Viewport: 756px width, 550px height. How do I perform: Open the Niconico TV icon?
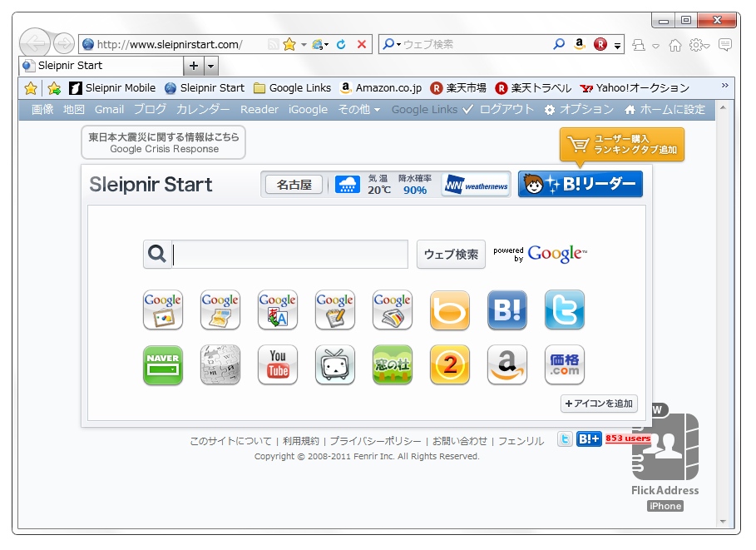point(335,364)
